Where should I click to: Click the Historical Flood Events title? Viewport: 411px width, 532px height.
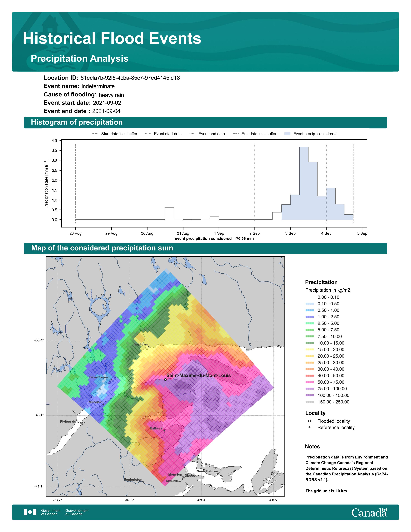112,39
